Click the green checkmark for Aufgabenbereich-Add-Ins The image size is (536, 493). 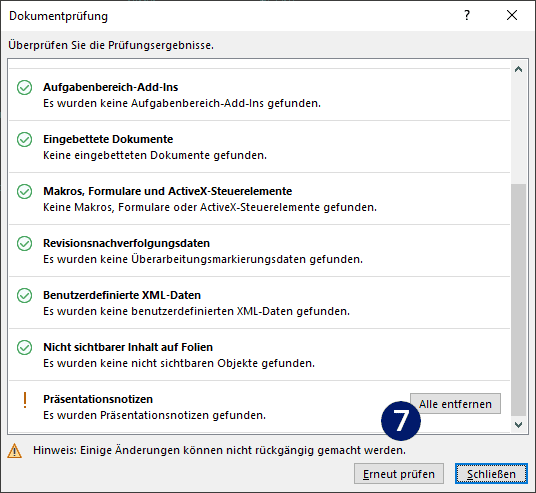(25, 88)
